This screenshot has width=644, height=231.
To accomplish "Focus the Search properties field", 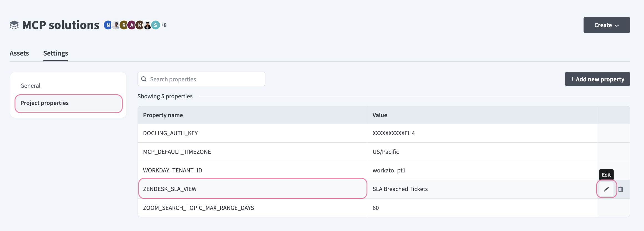I will pos(205,79).
